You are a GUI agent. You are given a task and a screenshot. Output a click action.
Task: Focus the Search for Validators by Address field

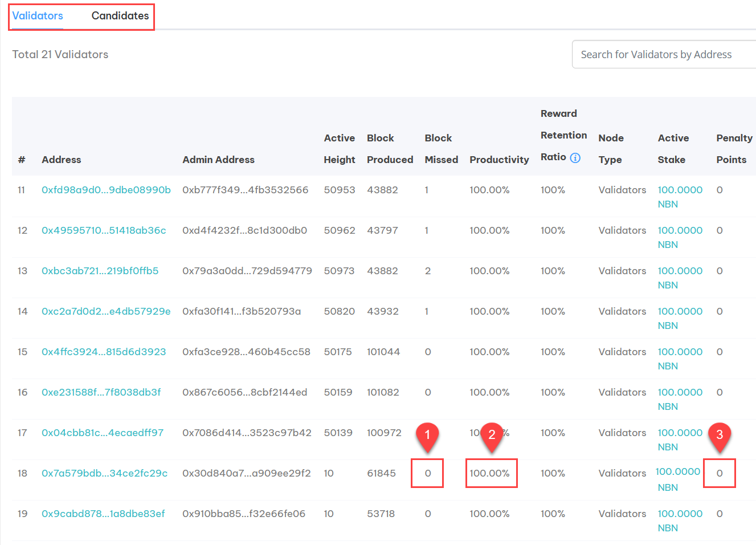[664, 54]
